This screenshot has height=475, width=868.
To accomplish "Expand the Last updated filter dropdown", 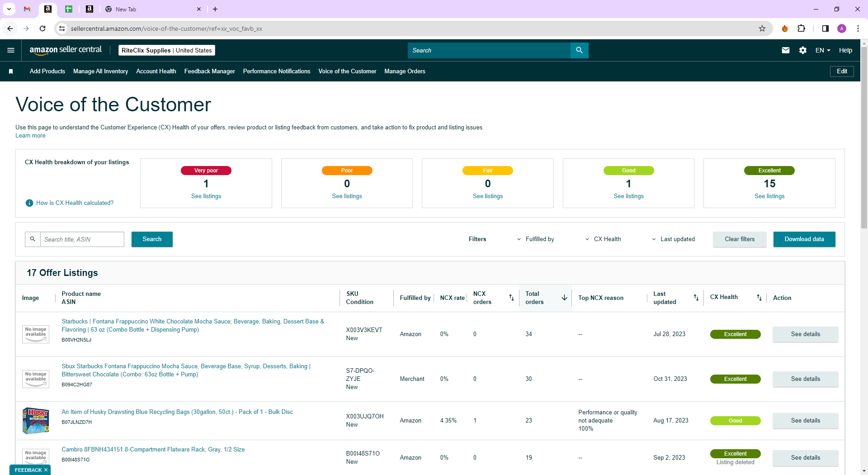I will (x=673, y=239).
